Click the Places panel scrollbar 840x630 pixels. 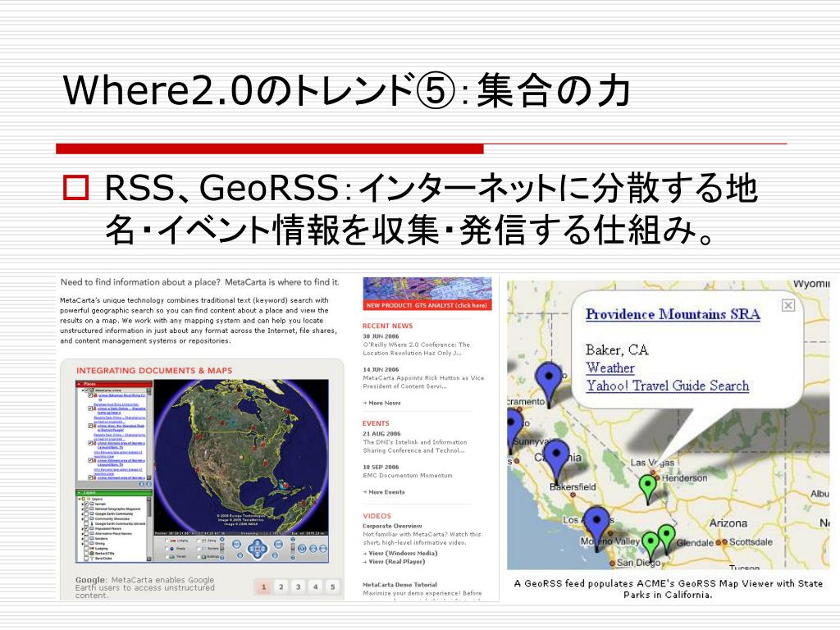click(149, 433)
